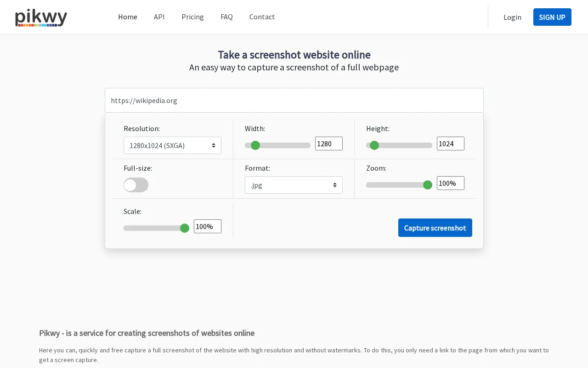Click the Pikwy logo

pos(41,17)
